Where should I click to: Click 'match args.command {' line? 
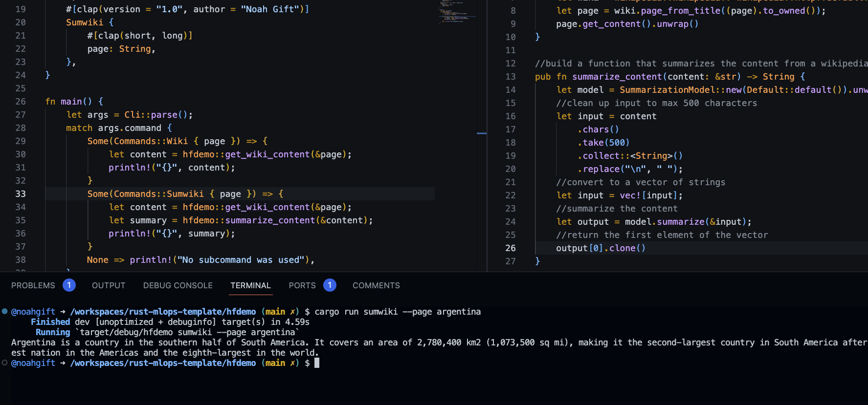(x=119, y=128)
